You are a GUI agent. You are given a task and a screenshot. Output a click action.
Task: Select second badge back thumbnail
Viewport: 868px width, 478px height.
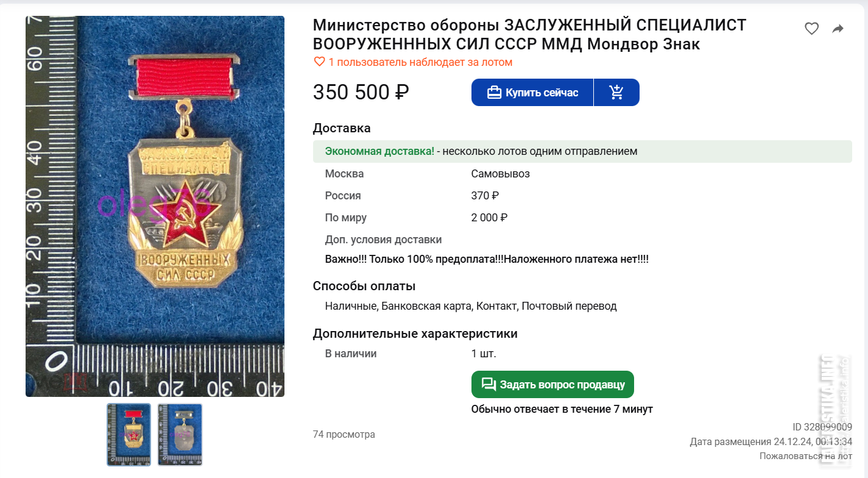click(x=180, y=435)
